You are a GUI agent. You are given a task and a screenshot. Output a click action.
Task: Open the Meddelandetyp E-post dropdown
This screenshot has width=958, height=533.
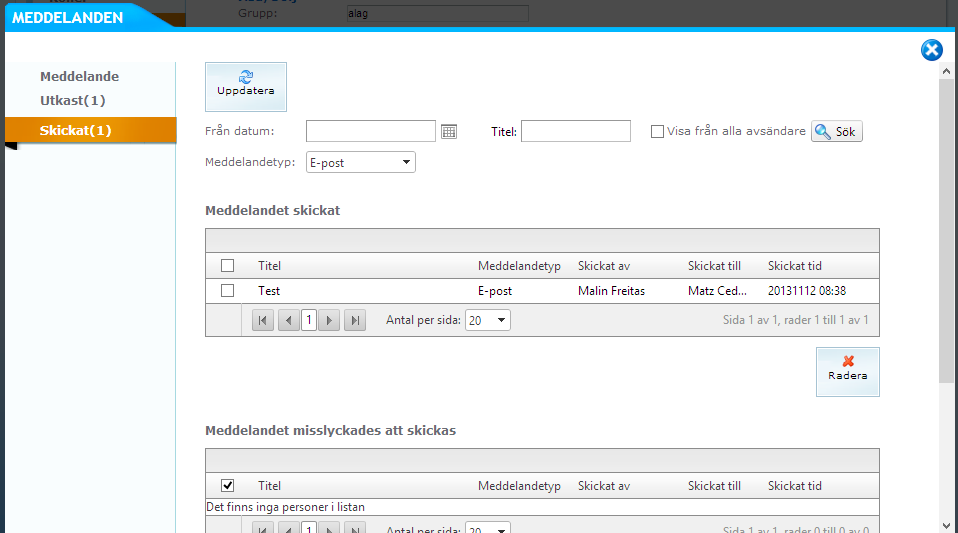pyautogui.click(x=360, y=163)
